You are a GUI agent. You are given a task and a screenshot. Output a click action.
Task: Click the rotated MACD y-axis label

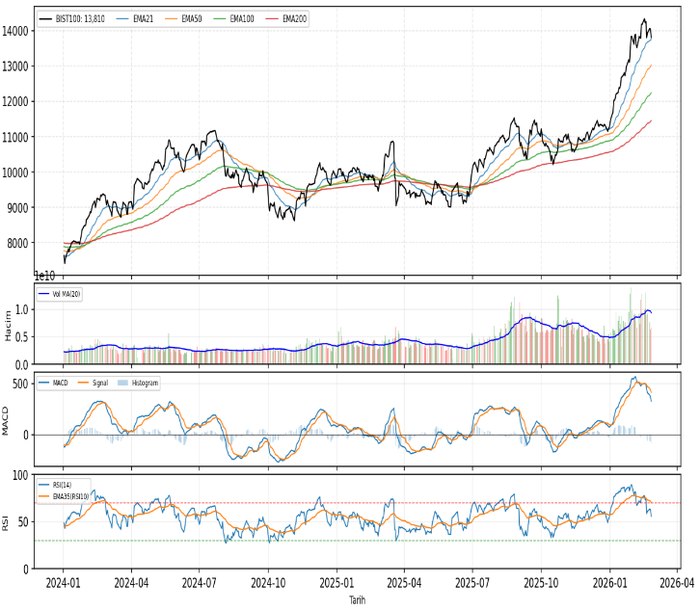(8, 421)
